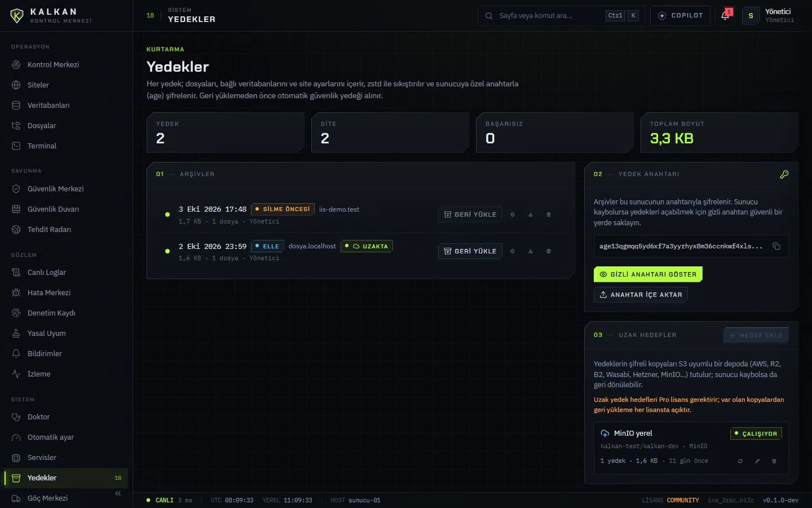The height and width of the screenshot is (508, 812).
Task: Verify the dosya.localhost archive shield icon
Action: (513, 251)
